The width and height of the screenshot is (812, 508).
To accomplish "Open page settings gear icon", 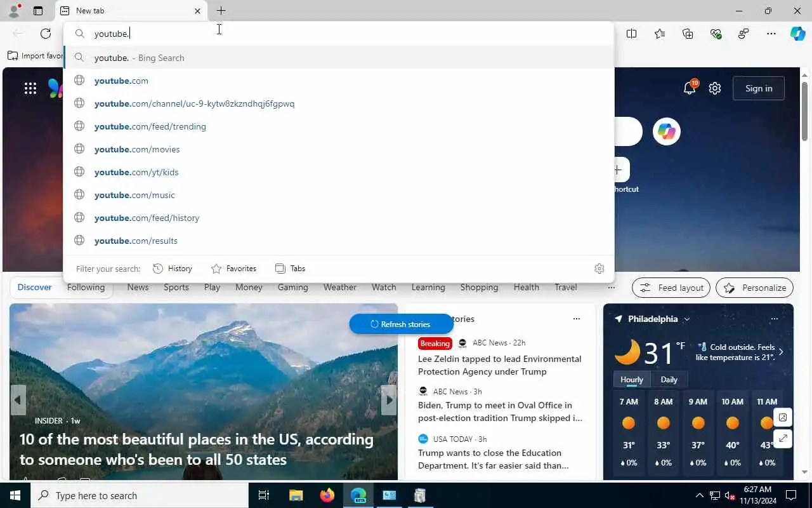I will [x=715, y=88].
